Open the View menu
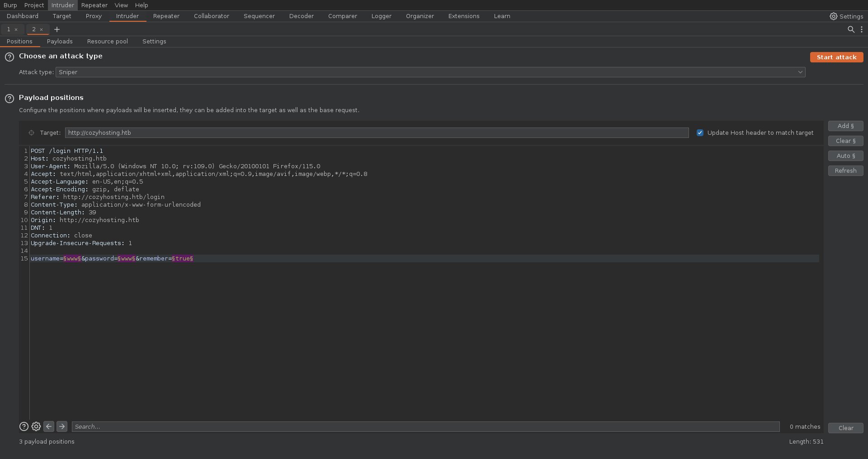The image size is (868, 459). tap(121, 5)
